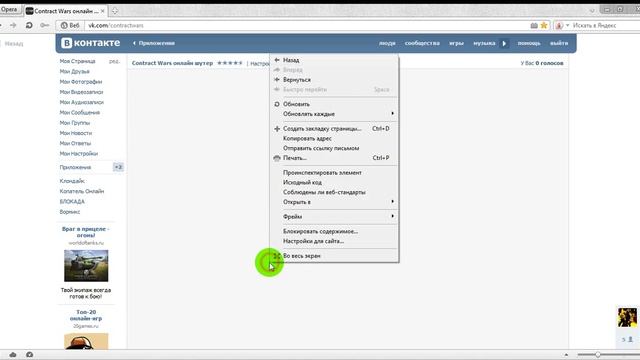Open Вормикс app link
Screen dimensions: 640x360
point(70,212)
